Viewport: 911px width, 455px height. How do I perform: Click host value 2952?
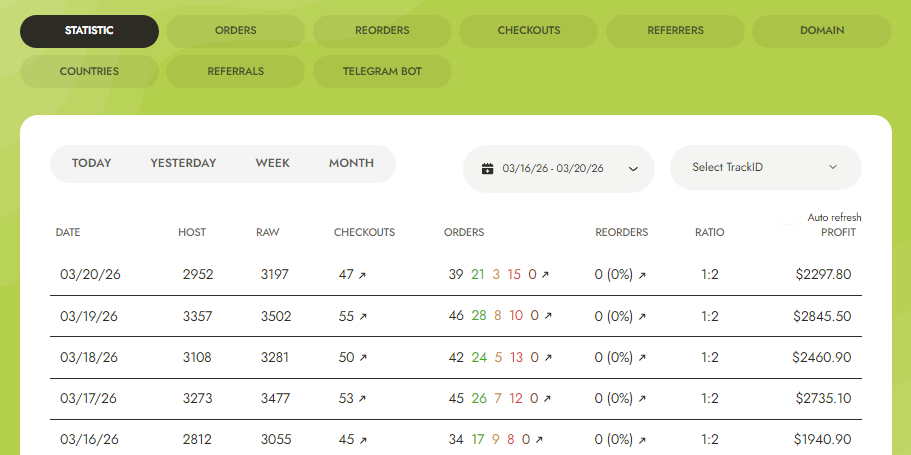(x=198, y=275)
